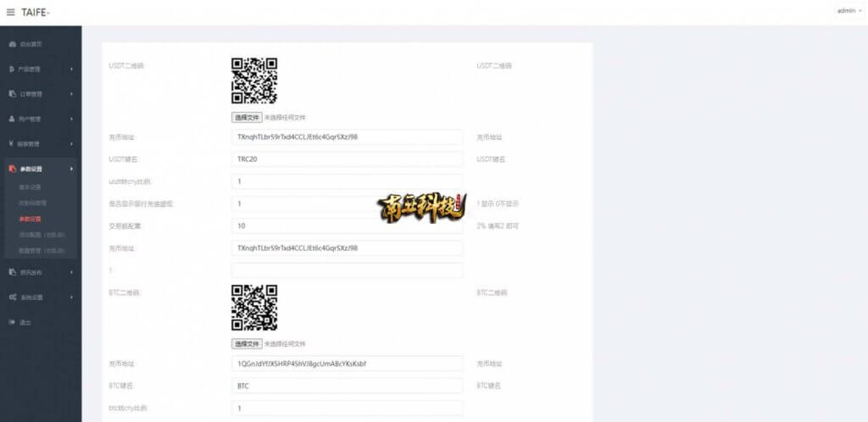Open the user management person icon
868x422 pixels.
point(12,119)
